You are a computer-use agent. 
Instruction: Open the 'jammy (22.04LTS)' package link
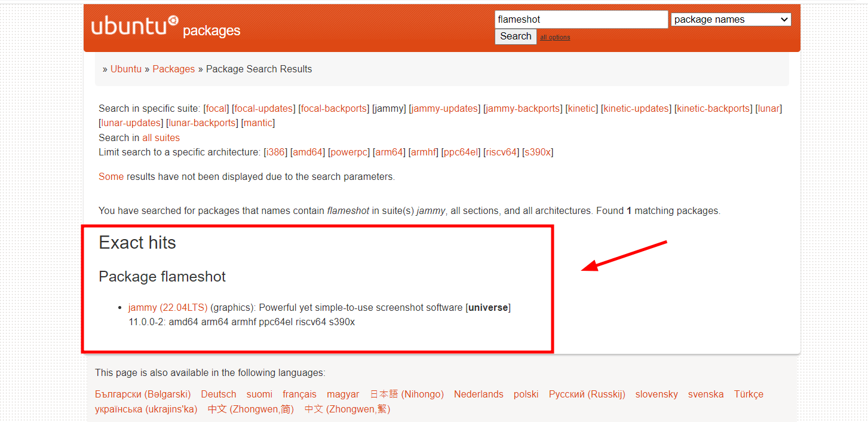[168, 307]
